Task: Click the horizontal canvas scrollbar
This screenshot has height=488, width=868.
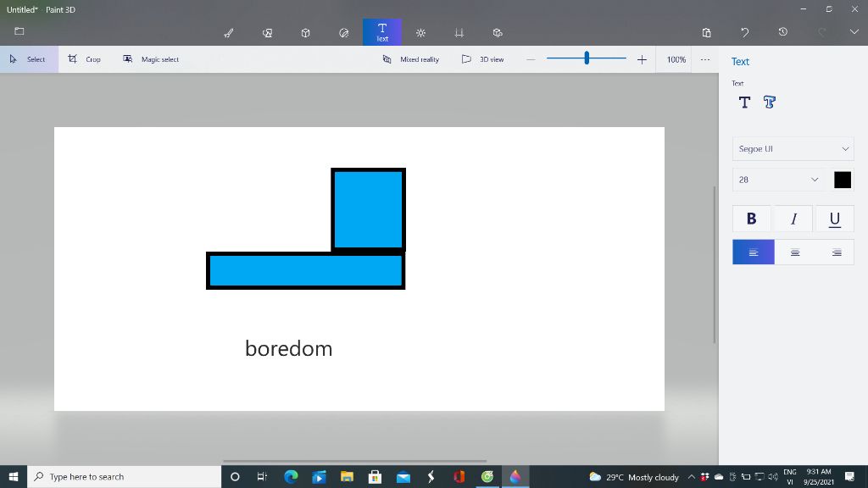Action: (354, 461)
